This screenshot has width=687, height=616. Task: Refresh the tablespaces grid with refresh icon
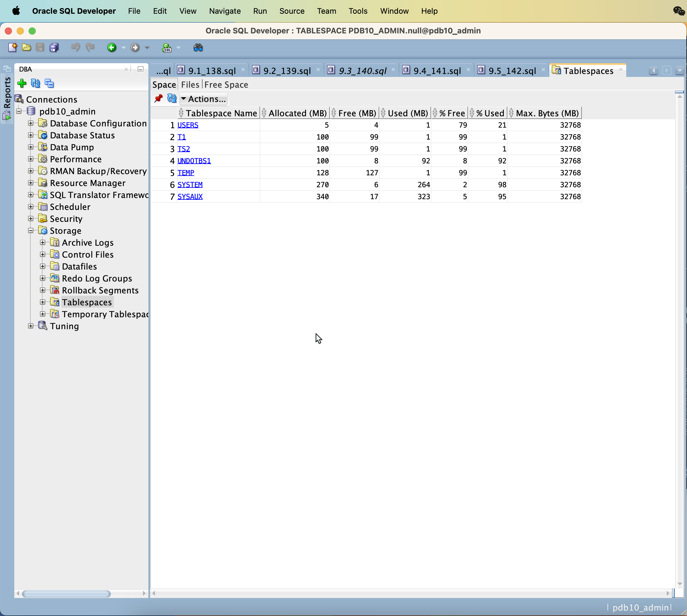tap(172, 98)
